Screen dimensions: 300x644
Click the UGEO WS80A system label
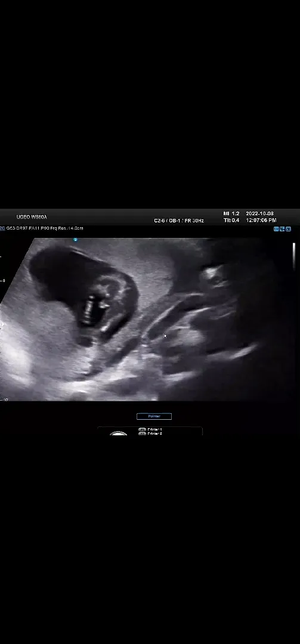[x=32, y=217]
